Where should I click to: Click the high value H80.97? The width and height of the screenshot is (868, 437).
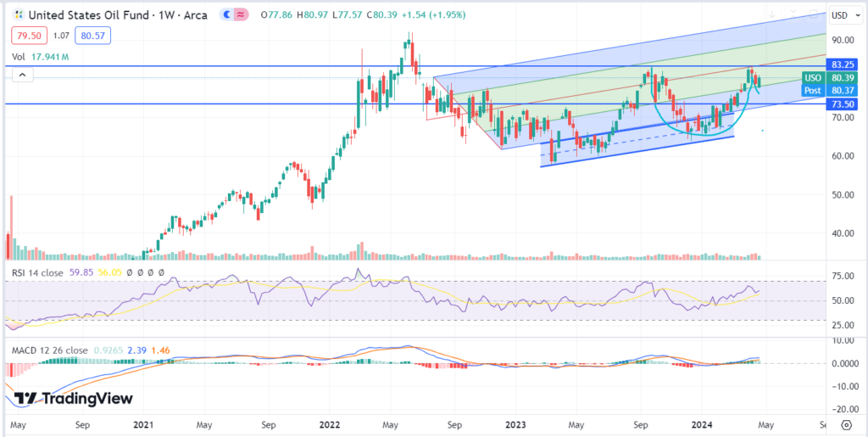click(314, 15)
